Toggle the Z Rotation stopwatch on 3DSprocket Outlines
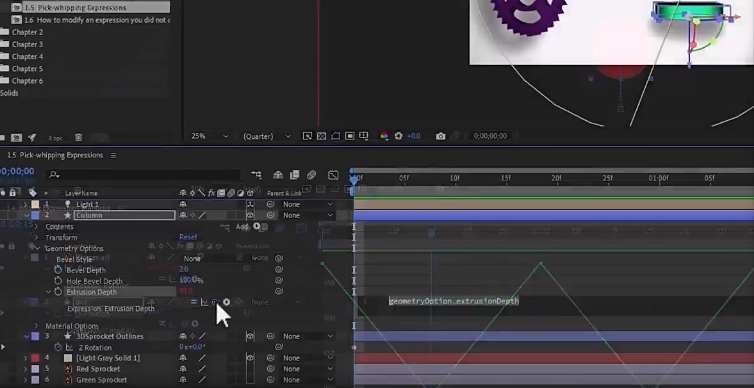This screenshot has height=388, width=754. pos(58,347)
